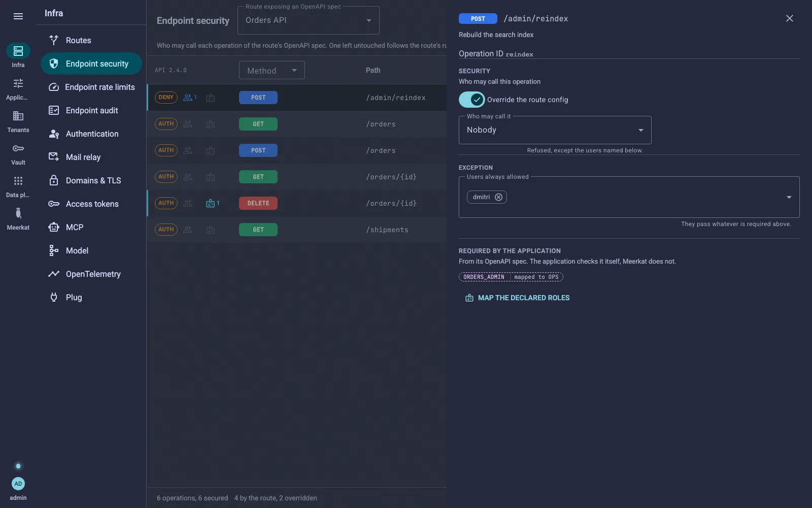Click roles icon on GET /orders/{id} row
This screenshot has width=812, height=508.
(x=211, y=177)
